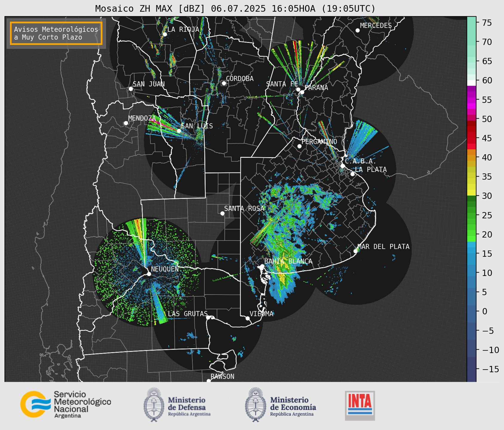Click the NEUQUÉN city marker
The image size is (504, 430).
tap(149, 274)
